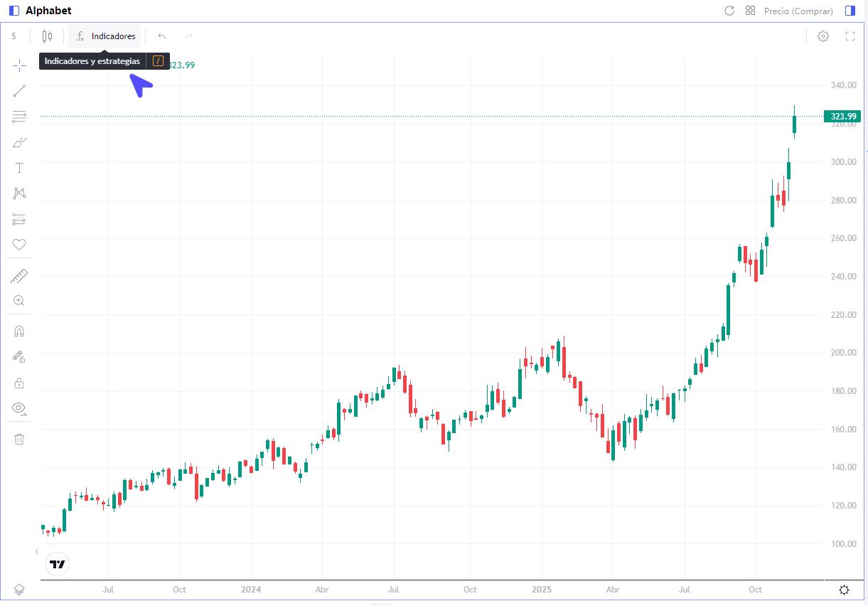Open the Fibonacci retracement tool group
This screenshot has height=606, width=868.
pos(19,117)
